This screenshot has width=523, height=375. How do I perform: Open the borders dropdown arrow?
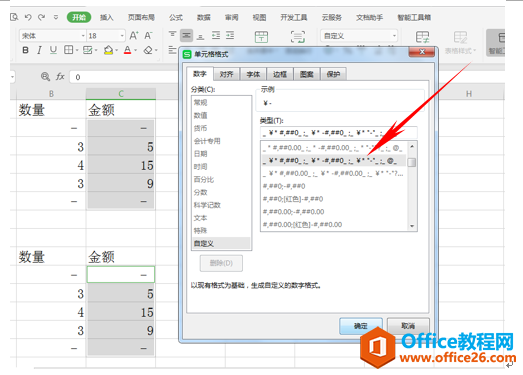coord(77,50)
